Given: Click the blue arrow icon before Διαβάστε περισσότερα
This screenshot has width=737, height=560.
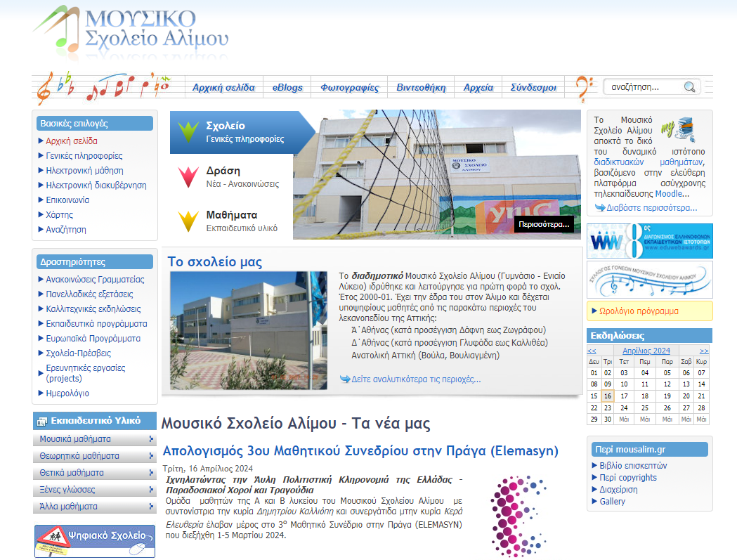Looking at the screenshot, I should tap(600, 207).
